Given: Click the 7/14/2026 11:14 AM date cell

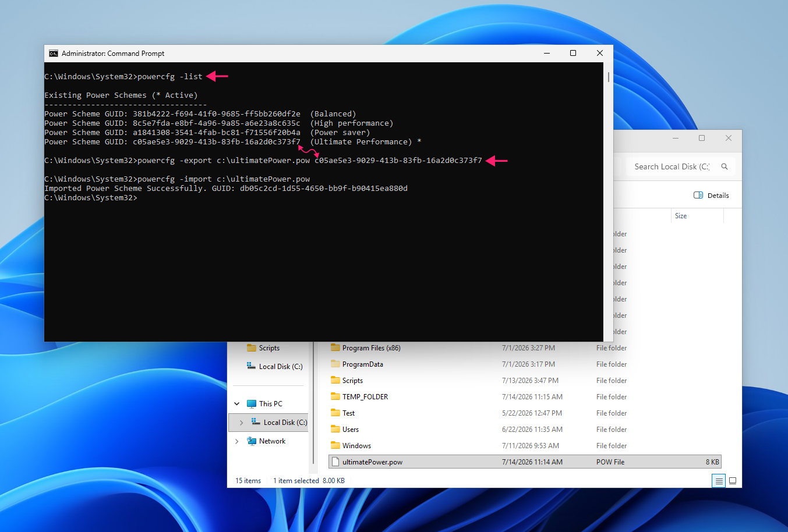Looking at the screenshot, I should (532, 462).
